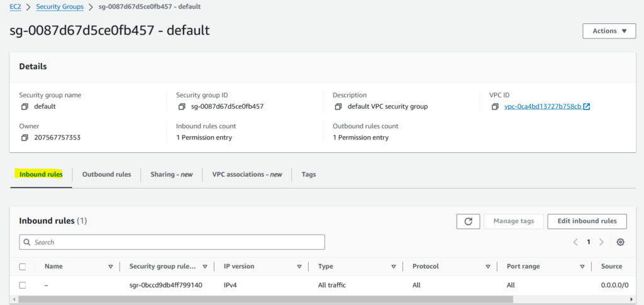Click Edit inbound rules button
This screenshot has width=644, height=305.
(587, 221)
